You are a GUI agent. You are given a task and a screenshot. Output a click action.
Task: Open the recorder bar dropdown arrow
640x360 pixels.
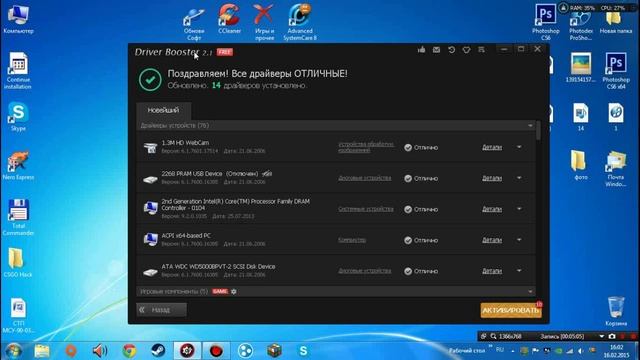click(602, 336)
